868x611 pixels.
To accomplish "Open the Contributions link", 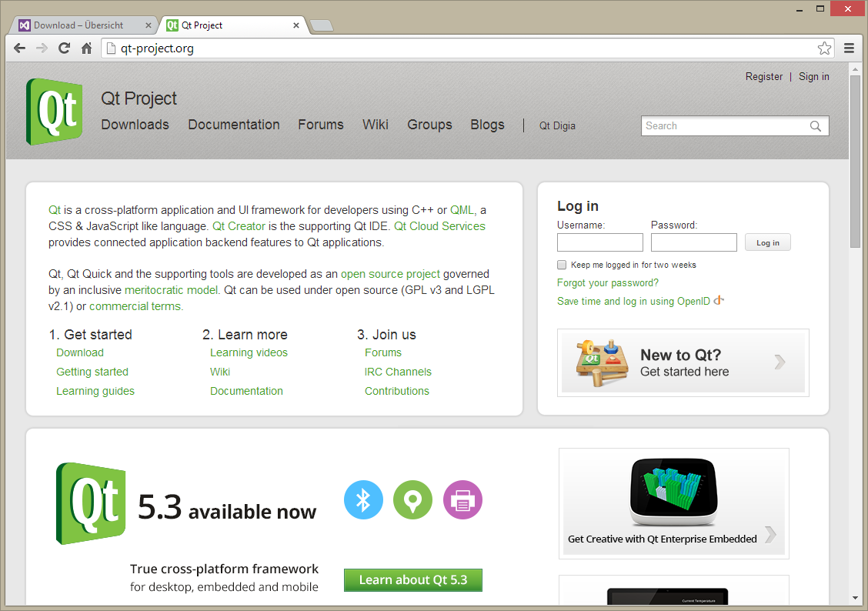I will 397,391.
